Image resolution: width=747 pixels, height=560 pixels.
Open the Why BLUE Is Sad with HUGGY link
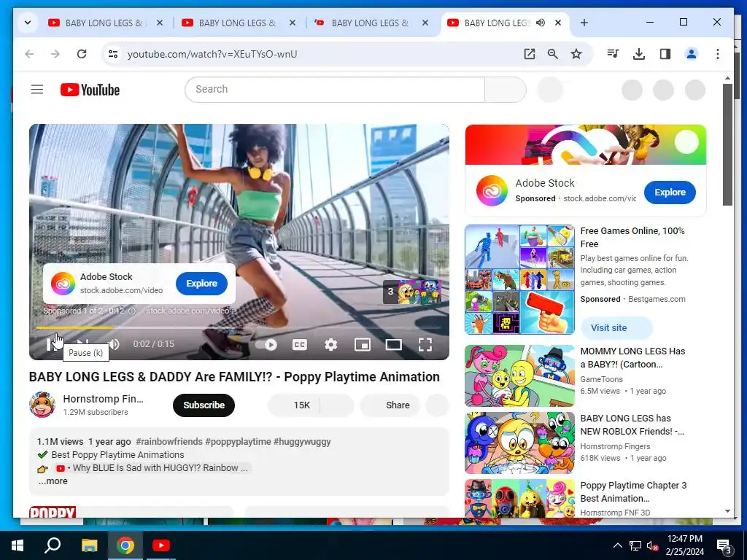point(153,467)
